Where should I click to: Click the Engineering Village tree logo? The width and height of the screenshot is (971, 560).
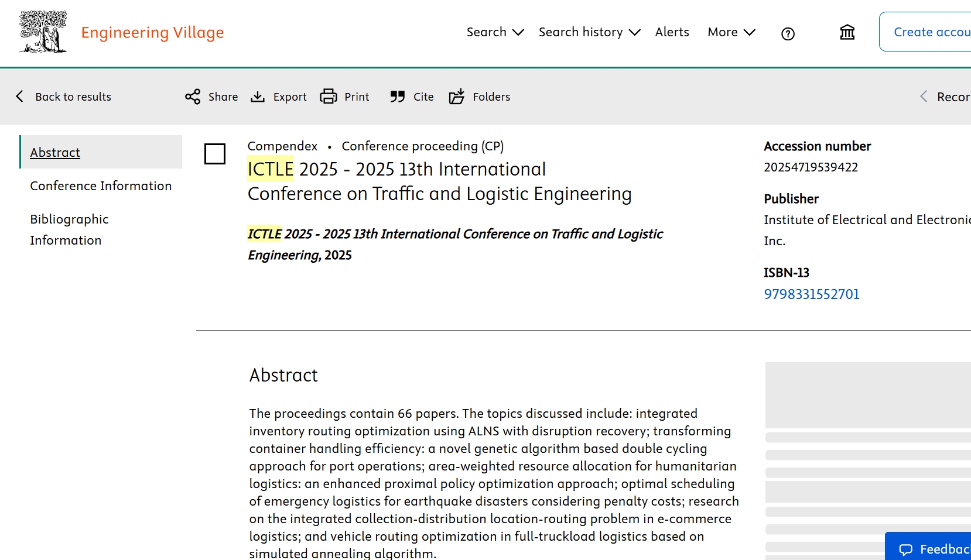tap(43, 32)
